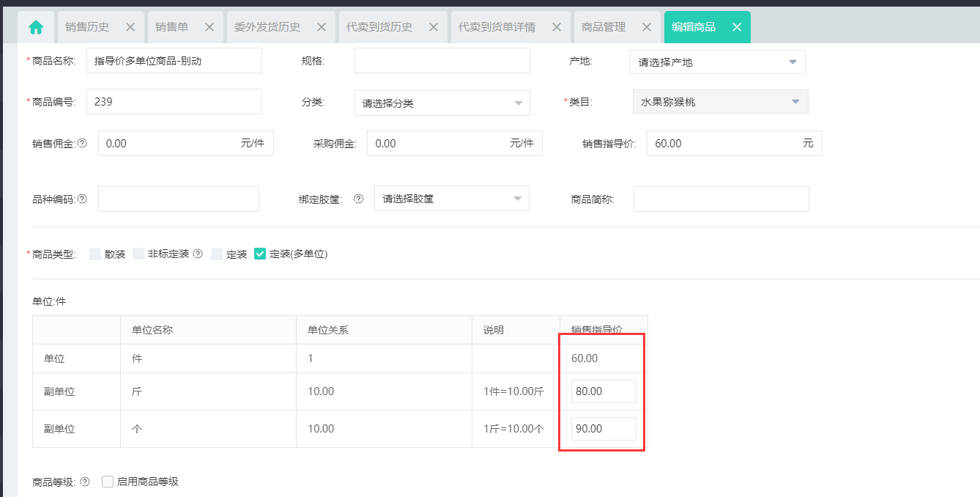The image size is (980, 497).
Task: Click the 单位关系 column header
Action: [384, 330]
